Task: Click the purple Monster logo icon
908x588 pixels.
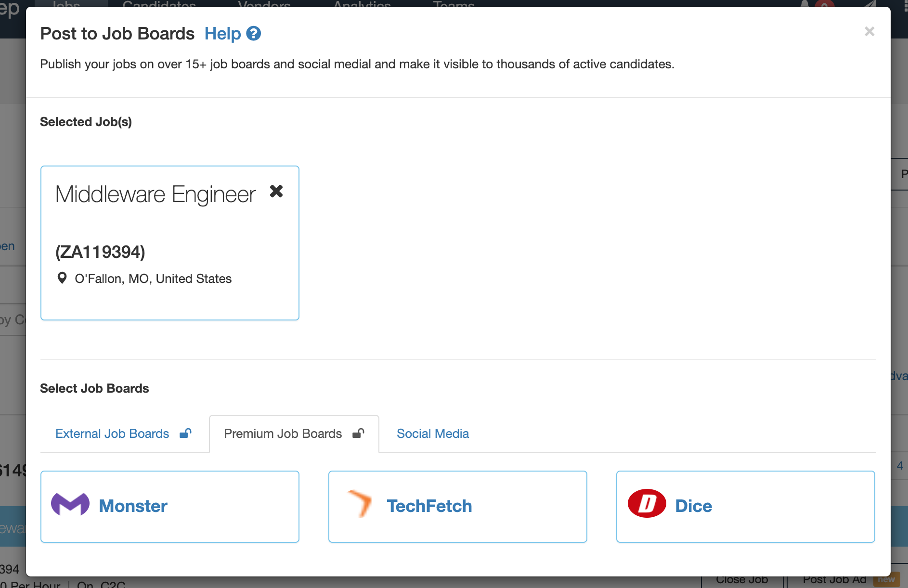Action: [x=70, y=504]
